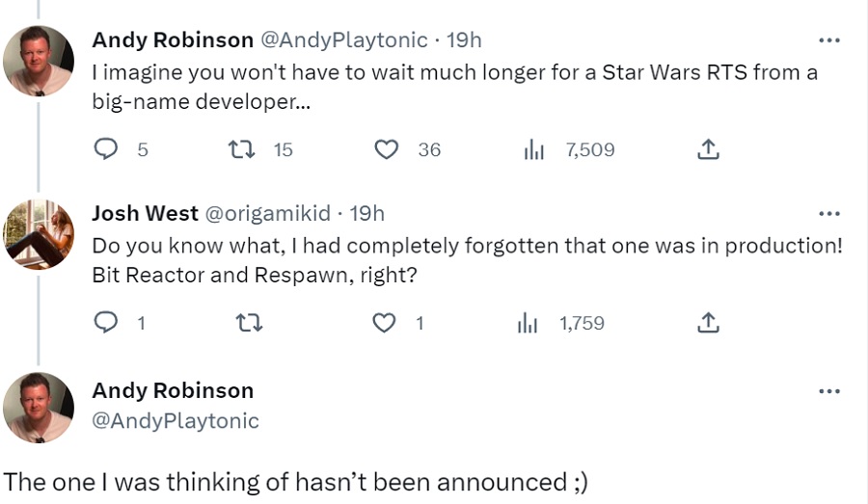Open more options menu on Josh West's tweet
The image size is (868, 504).
(x=828, y=214)
